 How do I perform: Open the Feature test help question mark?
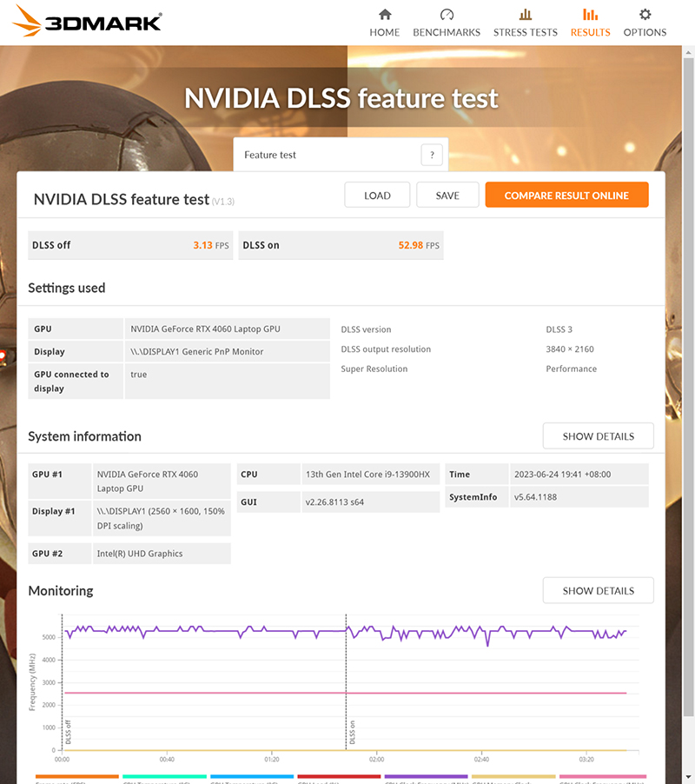(432, 155)
